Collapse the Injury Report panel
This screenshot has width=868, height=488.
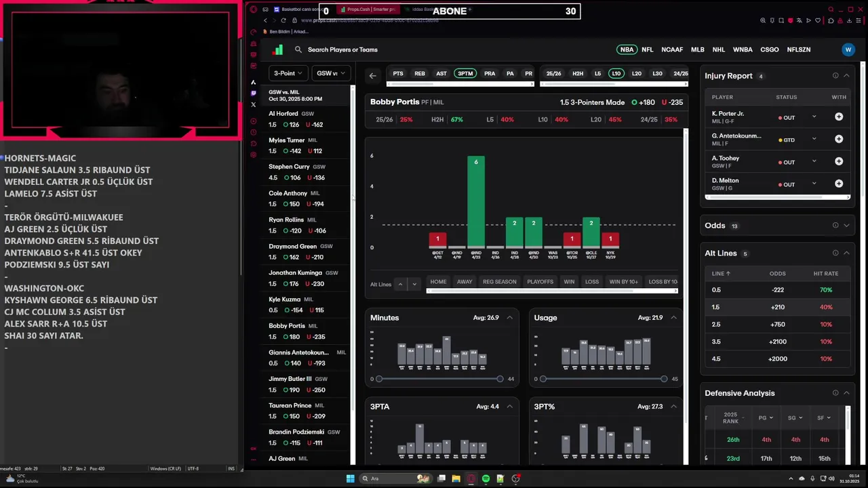(x=846, y=76)
